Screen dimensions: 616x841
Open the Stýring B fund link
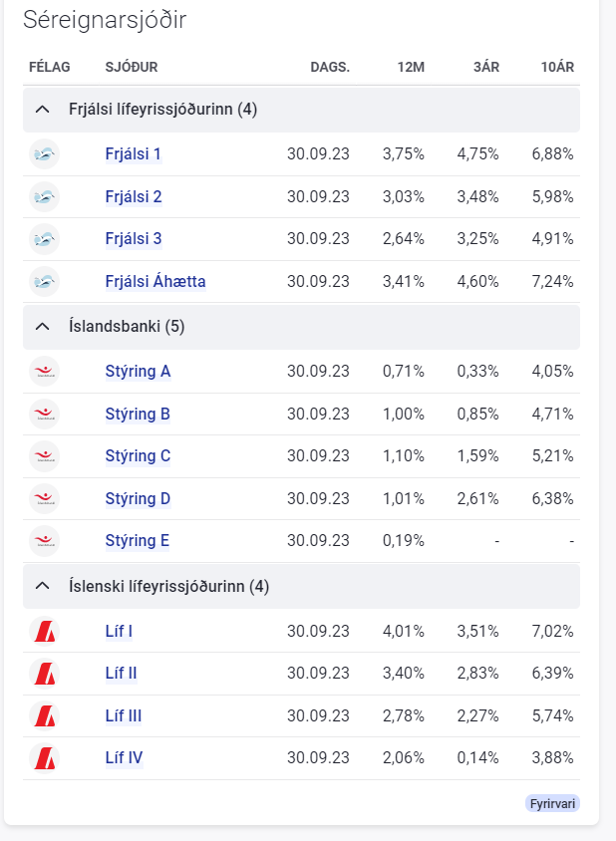pos(138,415)
